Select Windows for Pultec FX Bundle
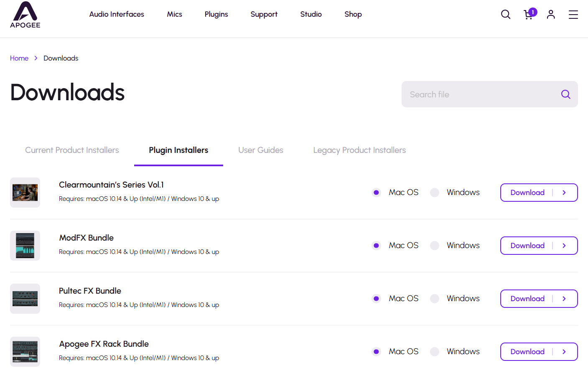 [x=435, y=299]
